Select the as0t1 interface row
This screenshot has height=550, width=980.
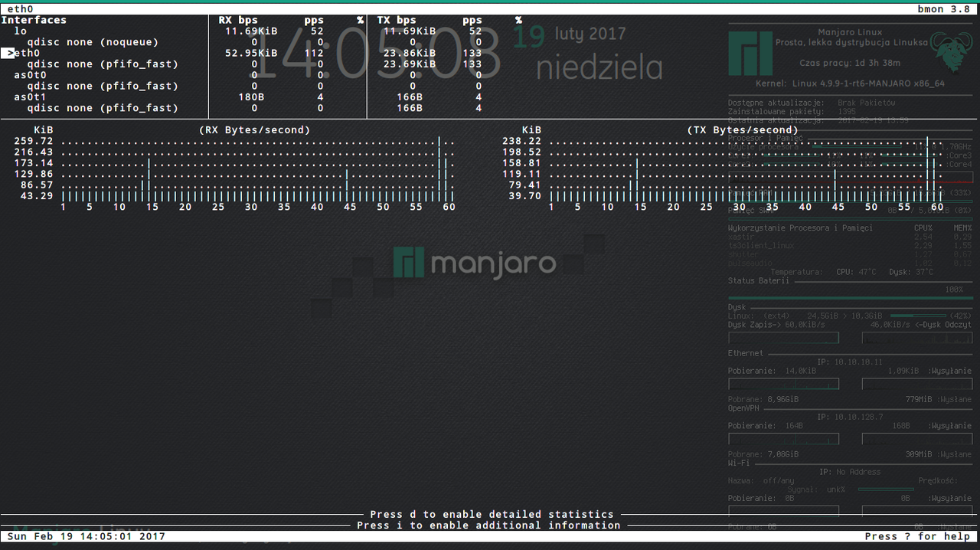click(30, 97)
